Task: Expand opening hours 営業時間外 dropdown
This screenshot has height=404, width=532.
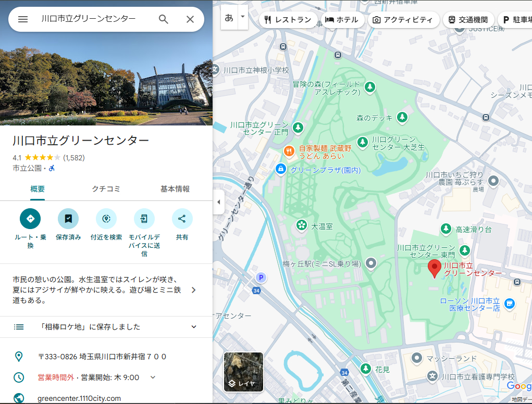Action: click(153, 377)
